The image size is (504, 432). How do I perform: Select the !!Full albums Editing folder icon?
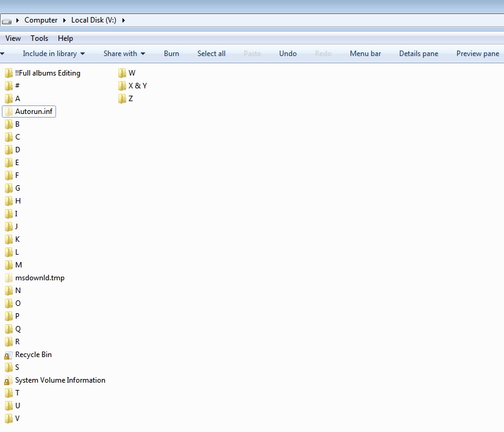coord(9,73)
